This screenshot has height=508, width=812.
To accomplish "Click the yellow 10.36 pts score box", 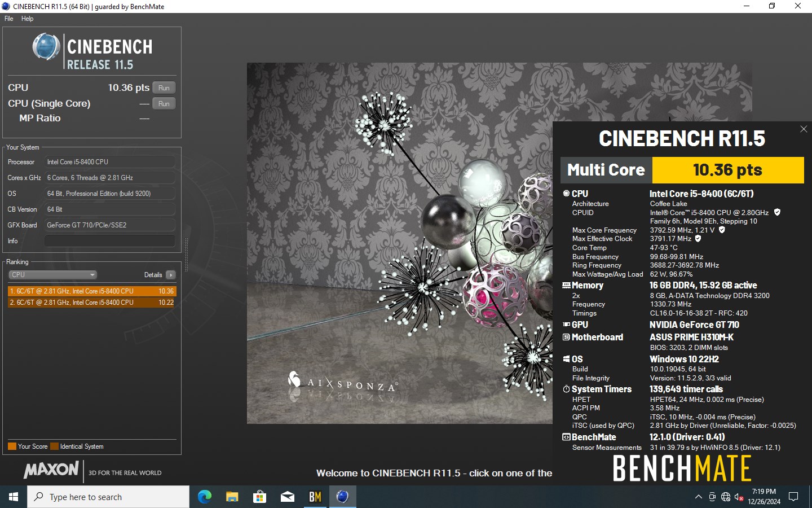I will pyautogui.click(x=727, y=170).
